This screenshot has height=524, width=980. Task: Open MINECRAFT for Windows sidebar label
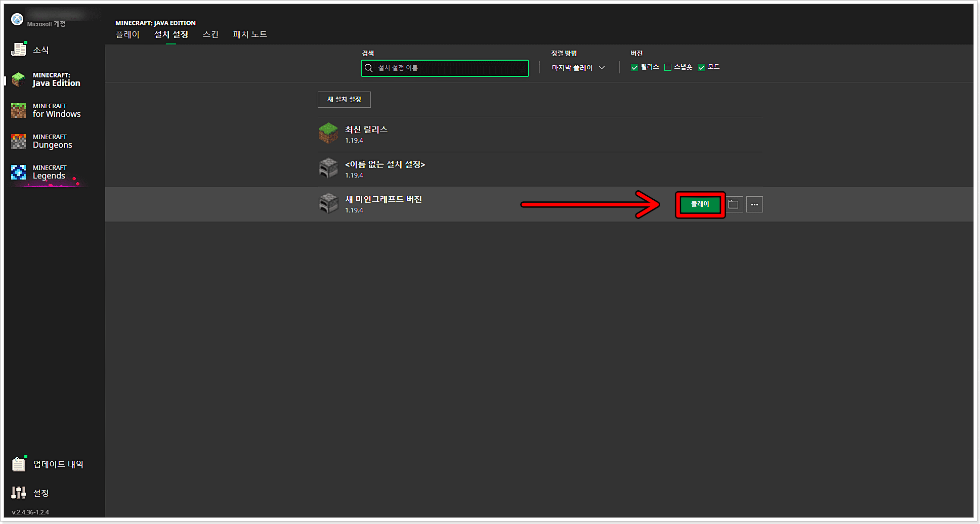coord(57,110)
